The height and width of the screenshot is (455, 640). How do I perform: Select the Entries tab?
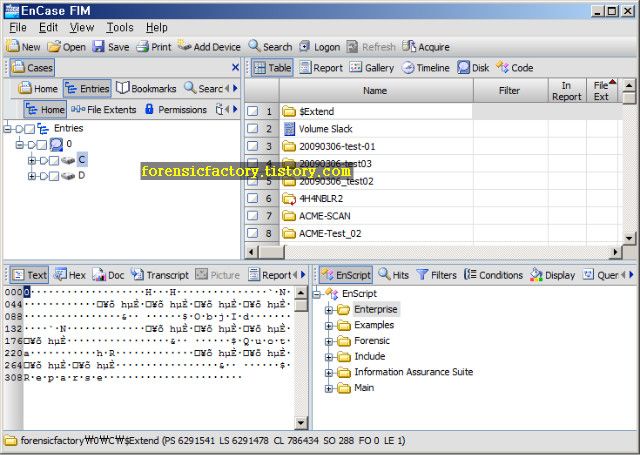(87, 88)
